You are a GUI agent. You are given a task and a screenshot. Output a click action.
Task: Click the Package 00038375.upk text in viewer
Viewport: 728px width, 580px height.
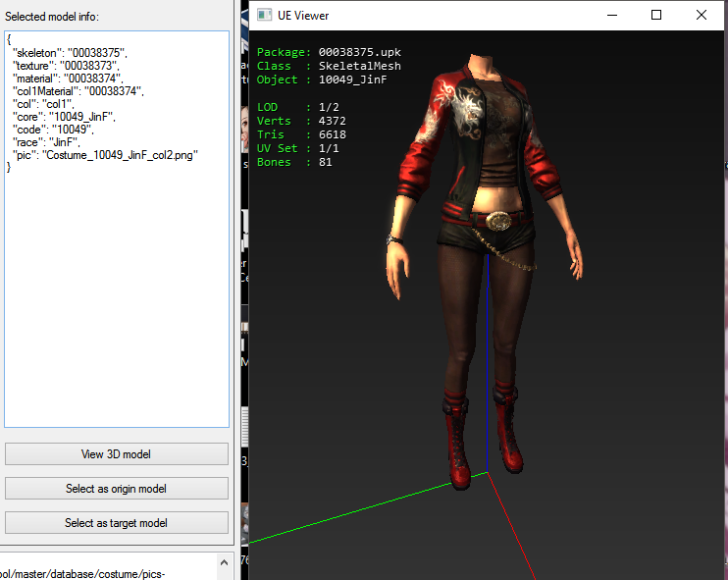329,52
